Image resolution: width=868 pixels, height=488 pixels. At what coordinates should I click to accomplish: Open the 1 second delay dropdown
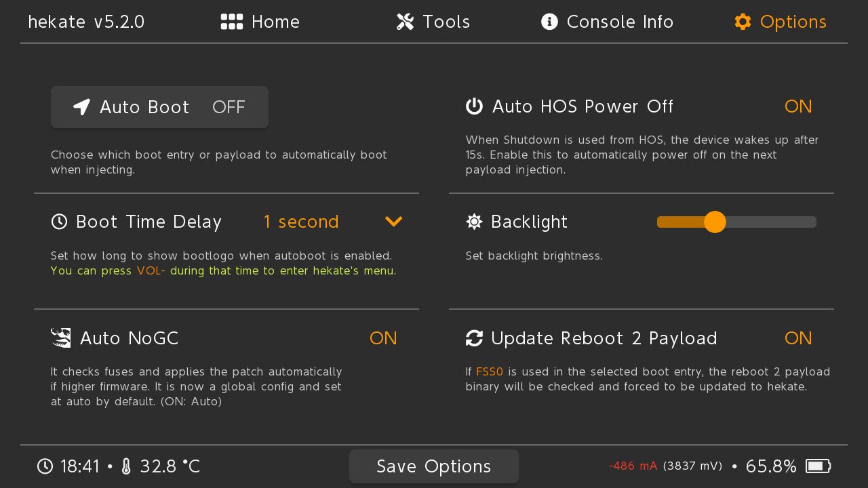[x=301, y=222]
